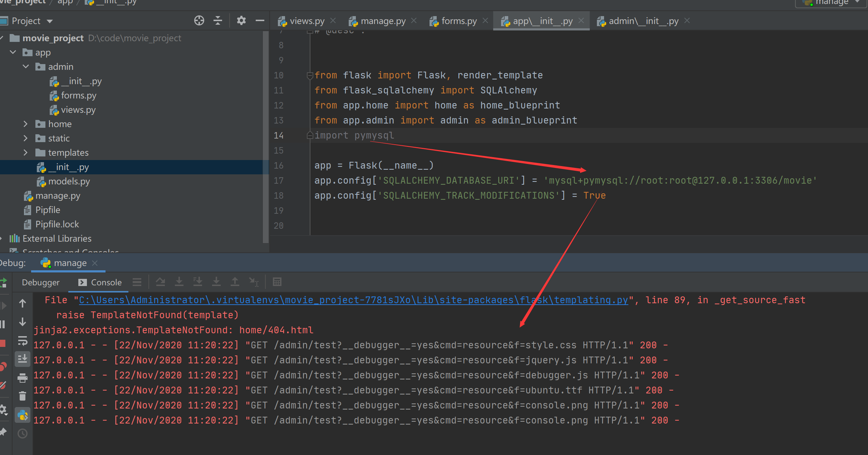Click the Select Opened File crosshair icon

[x=199, y=21]
